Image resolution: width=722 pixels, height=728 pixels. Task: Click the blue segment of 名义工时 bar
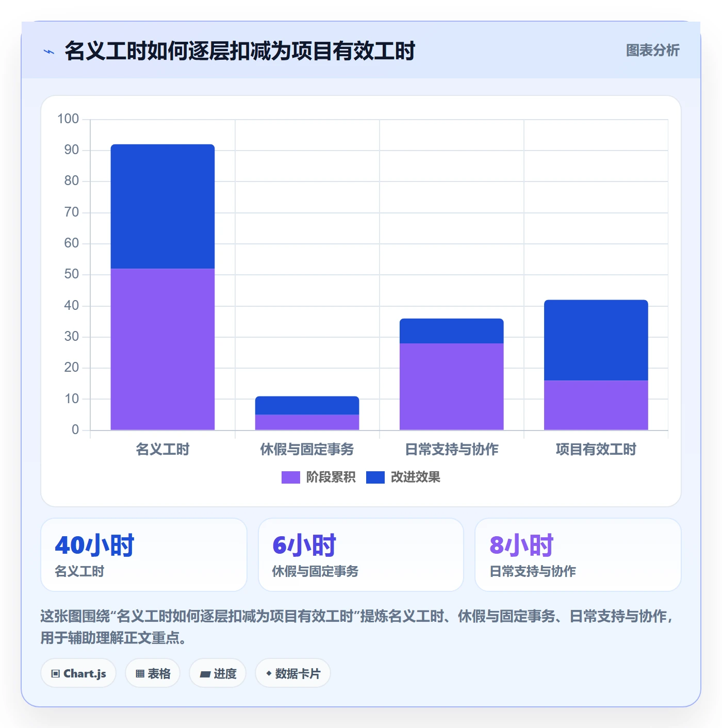(162, 206)
